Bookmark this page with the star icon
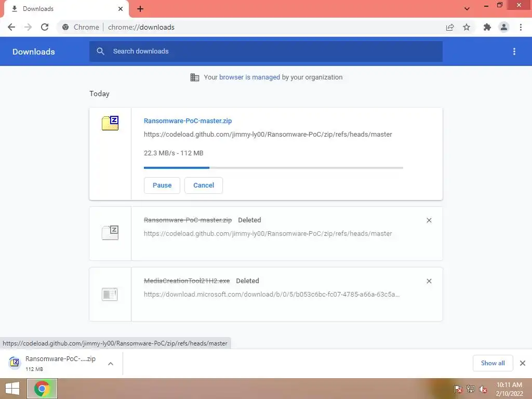532x399 pixels. 467,27
